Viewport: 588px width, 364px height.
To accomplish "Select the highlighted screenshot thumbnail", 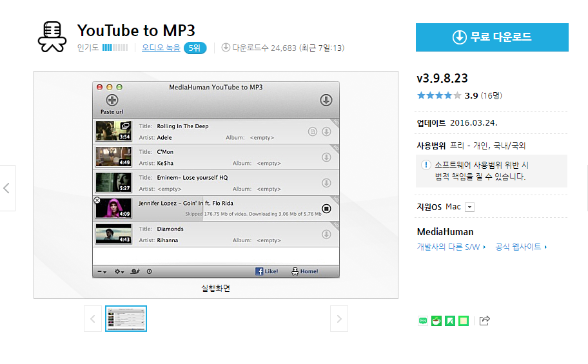I will pos(126,319).
